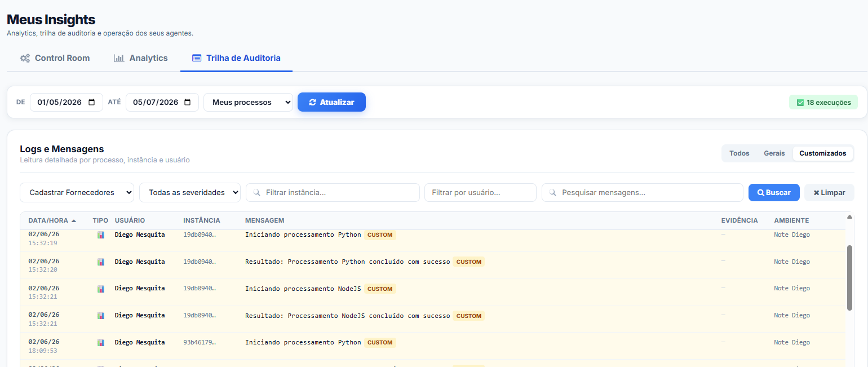Click the DATA/HORA sort arrow
Image resolution: width=868 pixels, height=367 pixels.
point(74,220)
